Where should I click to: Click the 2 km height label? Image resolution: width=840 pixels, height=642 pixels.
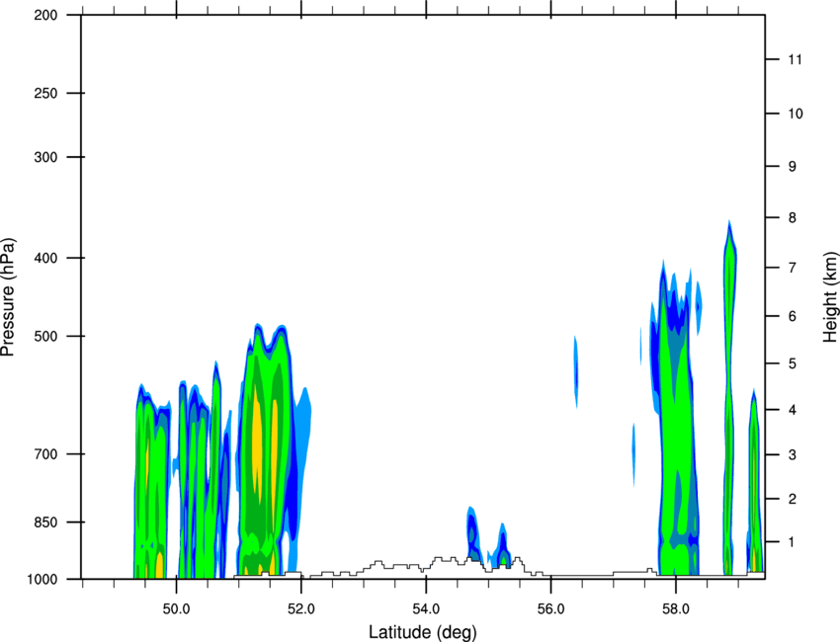click(793, 499)
